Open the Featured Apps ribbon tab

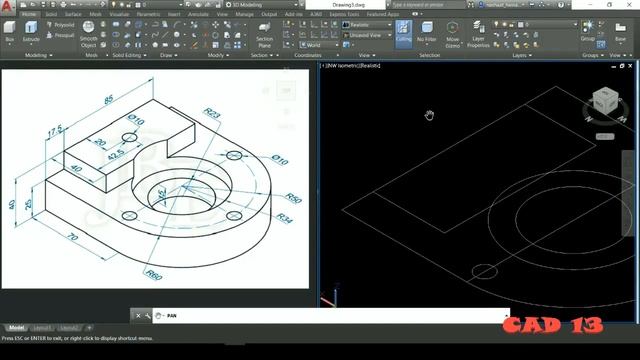tap(382, 14)
